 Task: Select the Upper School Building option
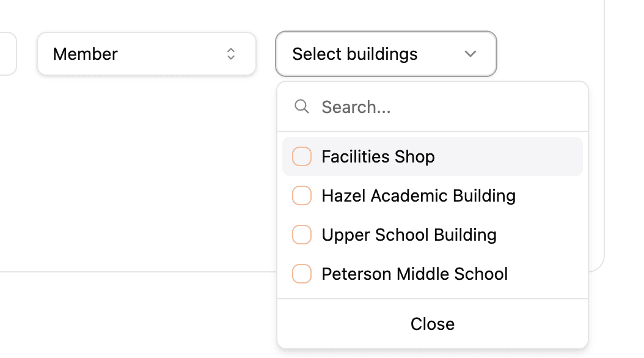point(409,235)
